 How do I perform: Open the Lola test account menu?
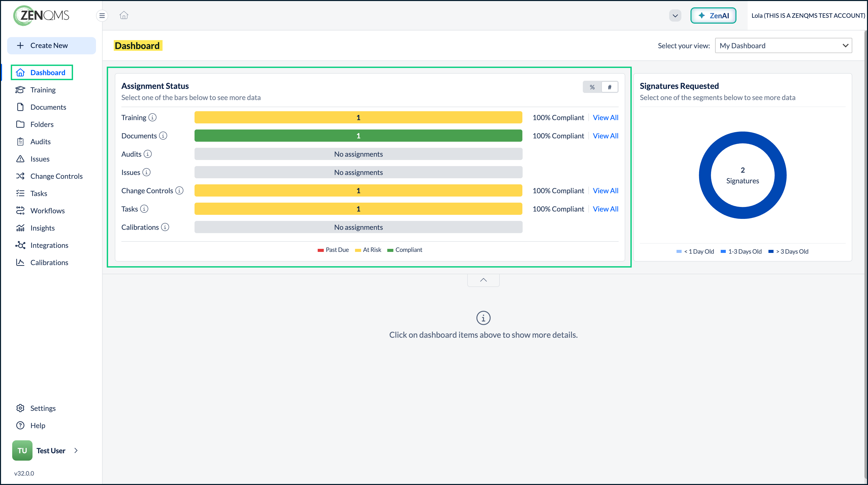(x=808, y=15)
